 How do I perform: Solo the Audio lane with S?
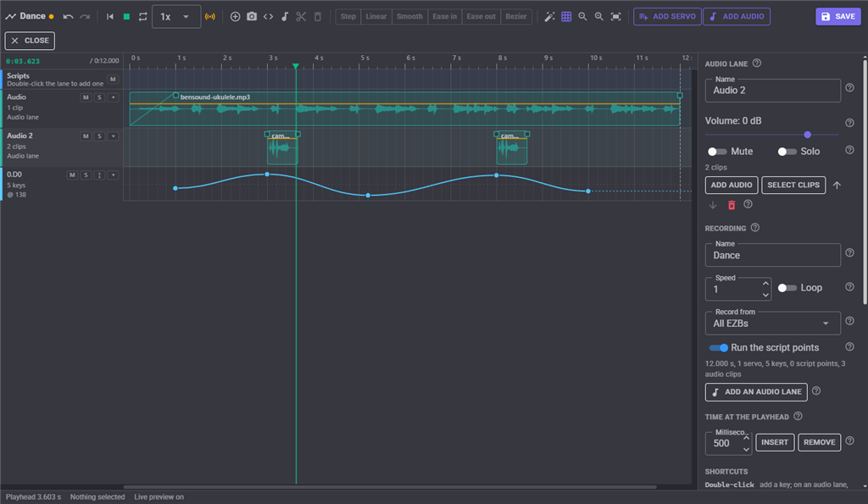(x=100, y=97)
